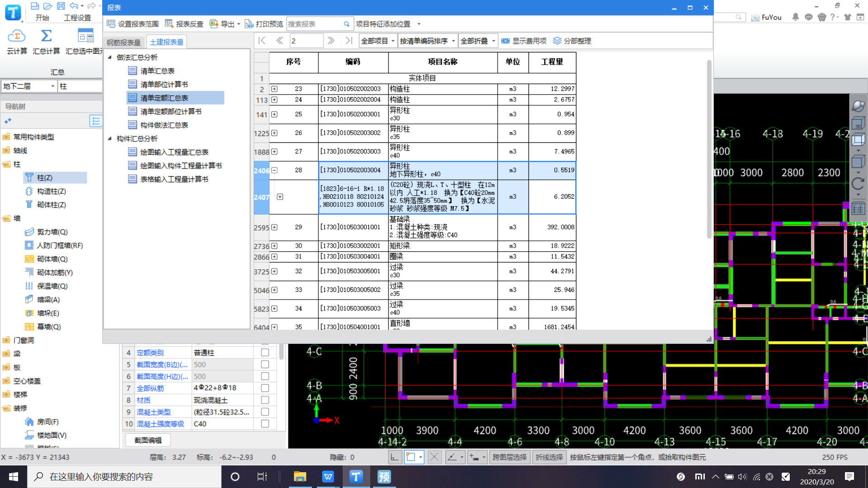Open the 工程设置 ribbon tab

(77, 18)
